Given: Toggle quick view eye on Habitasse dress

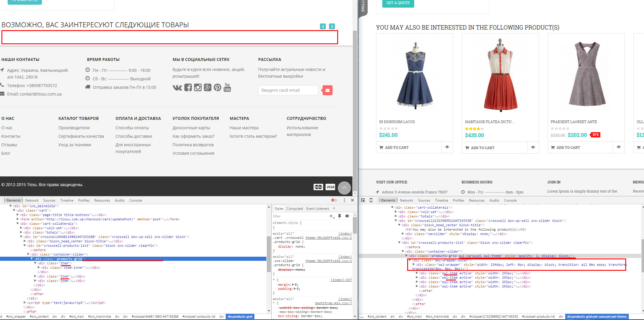Looking at the screenshot, I should [533, 147].
